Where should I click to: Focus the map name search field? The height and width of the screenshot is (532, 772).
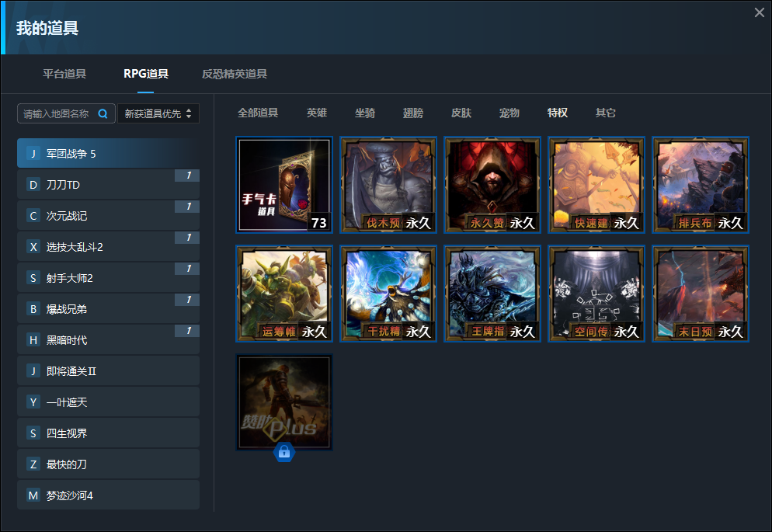click(67, 113)
